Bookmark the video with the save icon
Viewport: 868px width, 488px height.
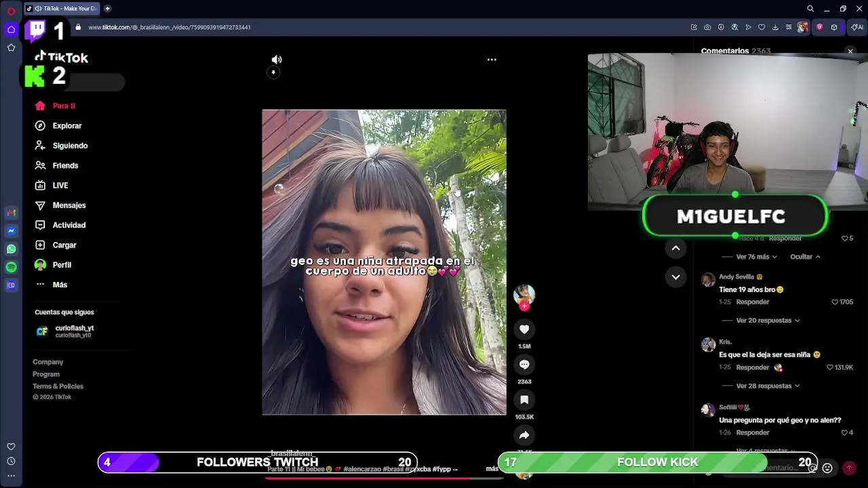(x=524, y=400)
